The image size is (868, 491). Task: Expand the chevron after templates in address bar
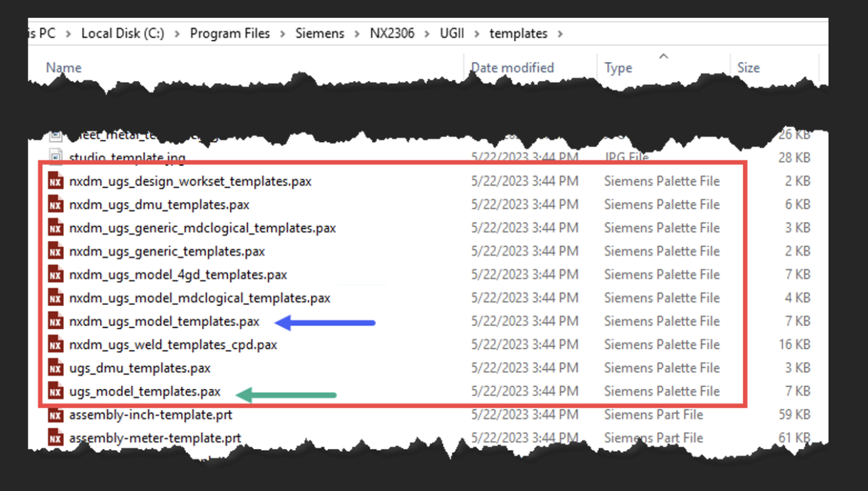click(x=560, y=34)
